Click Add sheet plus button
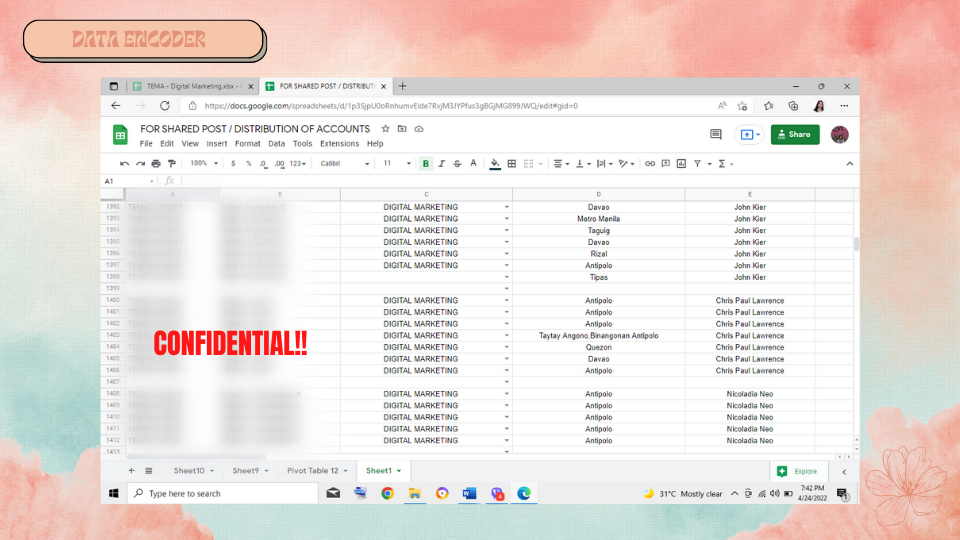Viewport: 960px width, 540px height. pyautogui.click(x=131, y=471)
